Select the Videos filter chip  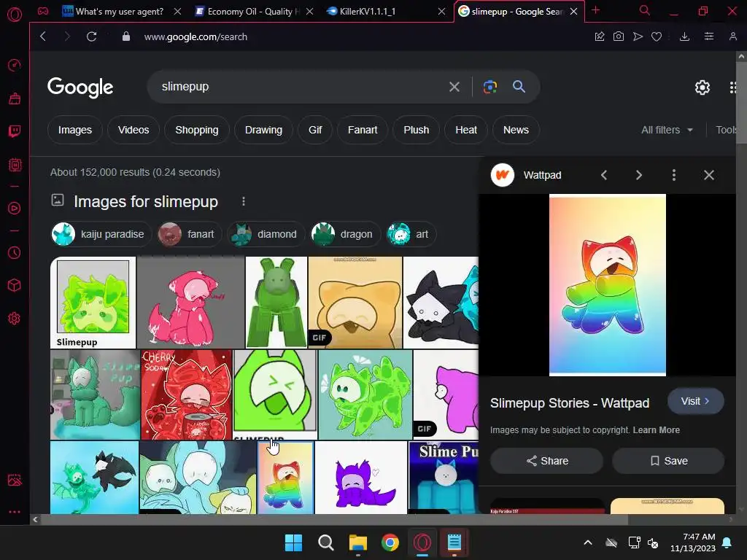click(133, 130)
